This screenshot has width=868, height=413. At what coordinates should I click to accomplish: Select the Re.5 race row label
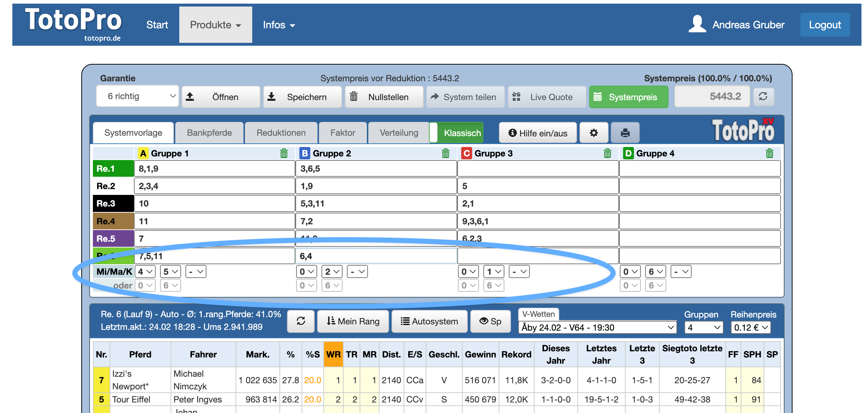pos(113,238)
